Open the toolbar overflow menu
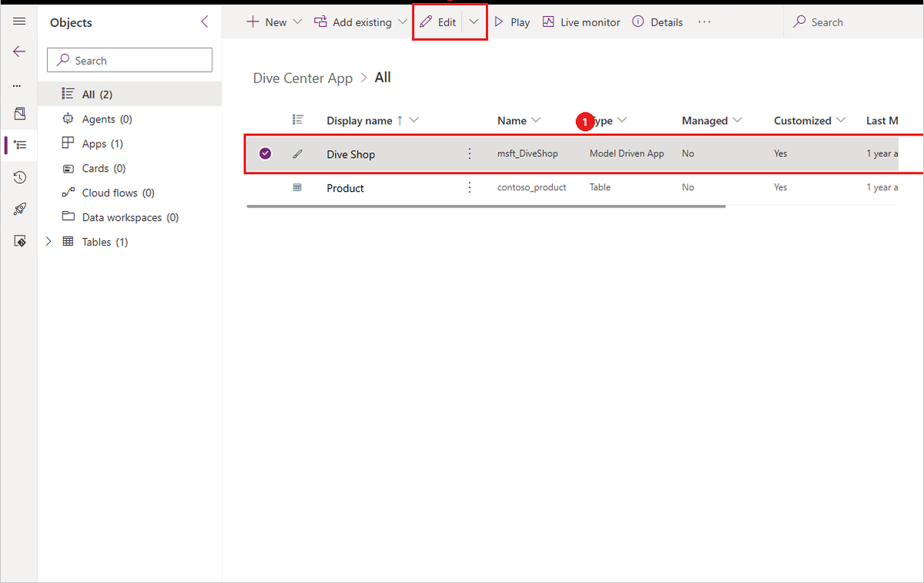Image resolution: width=924 pixels, height=583 pixels. pyautogui.click(x=704, y=22)
